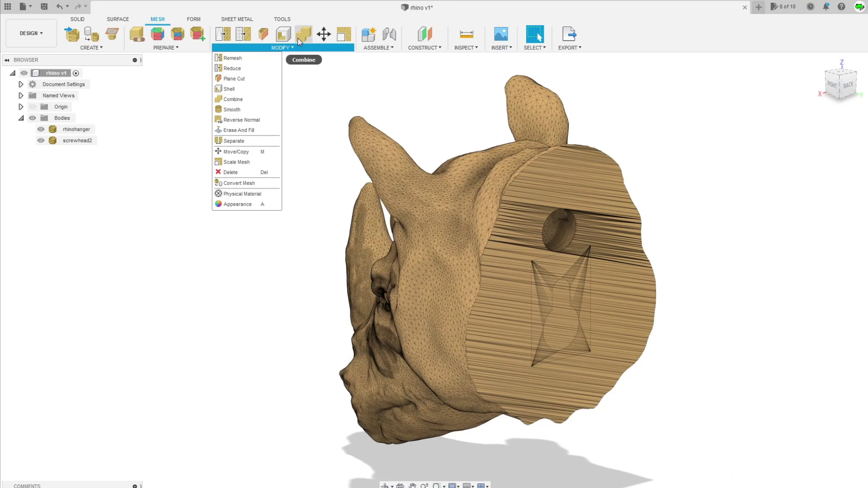The height and width of the screenshot is (488, 868).
Task: Hide the Origin folder
Action: pos(33,107)
